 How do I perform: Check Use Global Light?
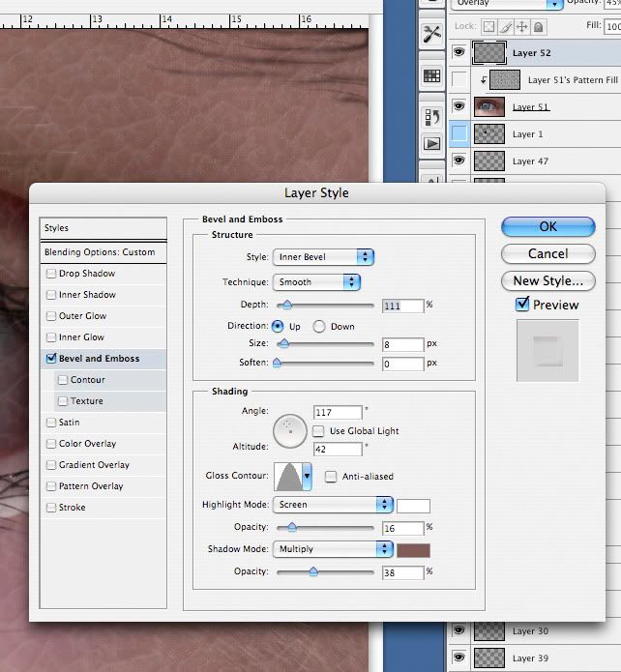coord(318,431)
